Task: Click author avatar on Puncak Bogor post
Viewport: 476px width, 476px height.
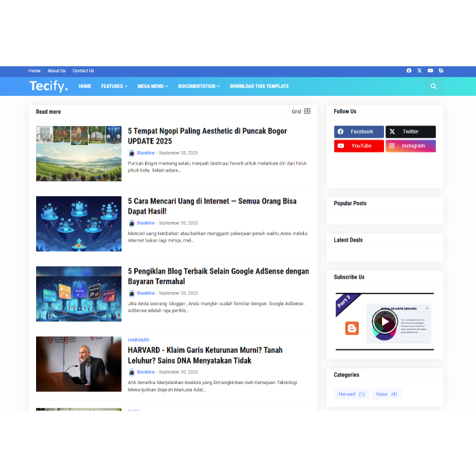Action: 131,153
